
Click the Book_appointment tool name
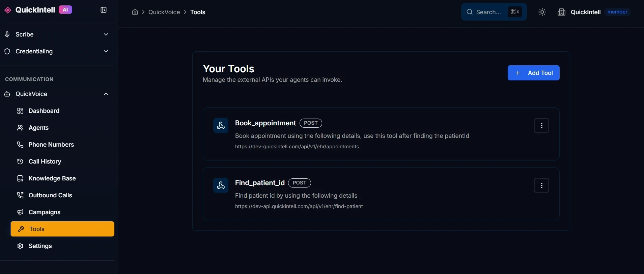pyautogui.click(x=265, y=123)
